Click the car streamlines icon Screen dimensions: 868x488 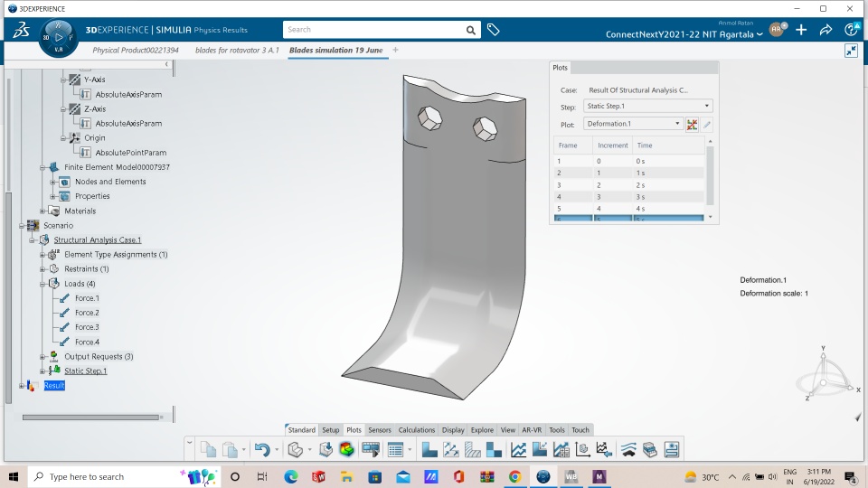click(x=628, y=449)
